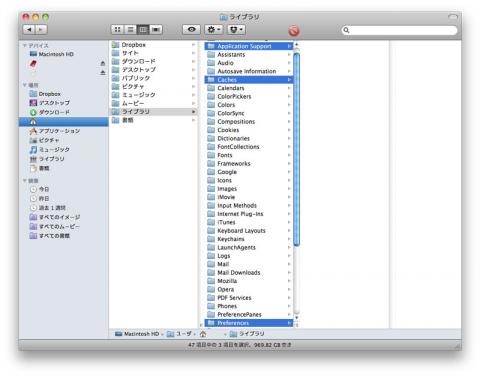Select the Mail Downloads folder
480x376 pixels.
click(x=249, y=273)
